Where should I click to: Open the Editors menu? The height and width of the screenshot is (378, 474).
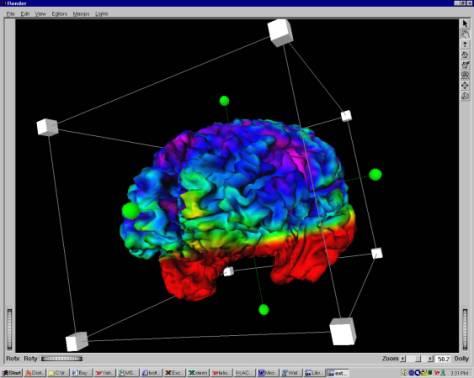click(59, 14)
